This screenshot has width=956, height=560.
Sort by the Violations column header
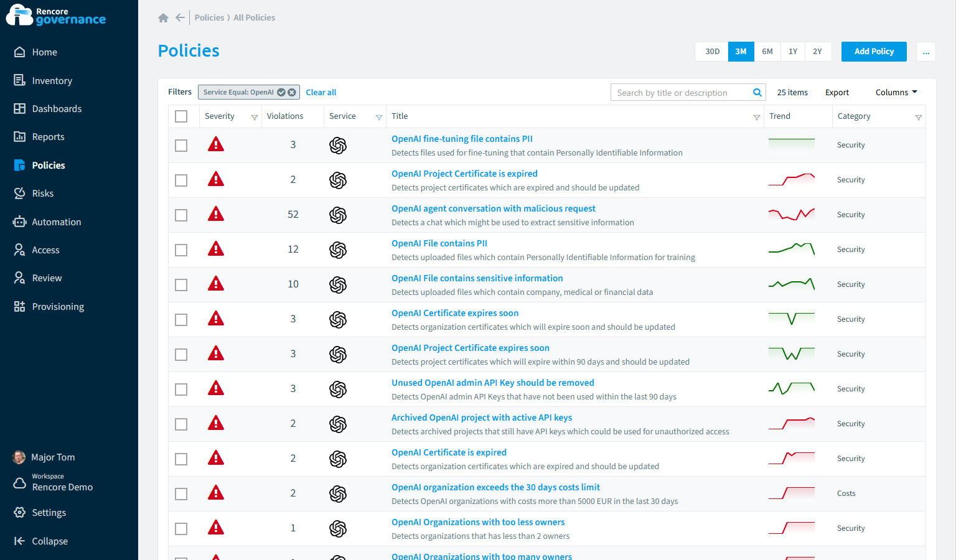coord(285,116)
